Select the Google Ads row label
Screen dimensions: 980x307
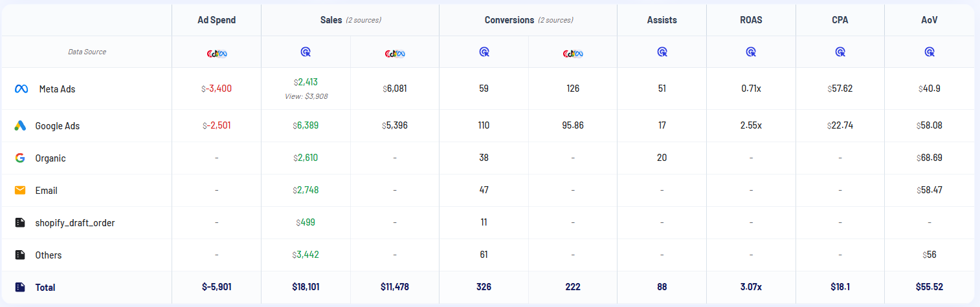click(x=58, y=126)
